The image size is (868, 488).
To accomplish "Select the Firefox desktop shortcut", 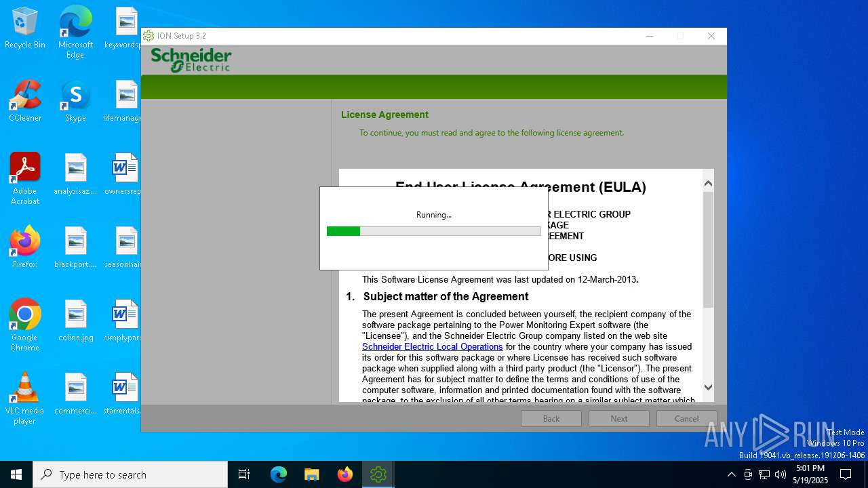I will pyautogui.click(x=25, y=247).
